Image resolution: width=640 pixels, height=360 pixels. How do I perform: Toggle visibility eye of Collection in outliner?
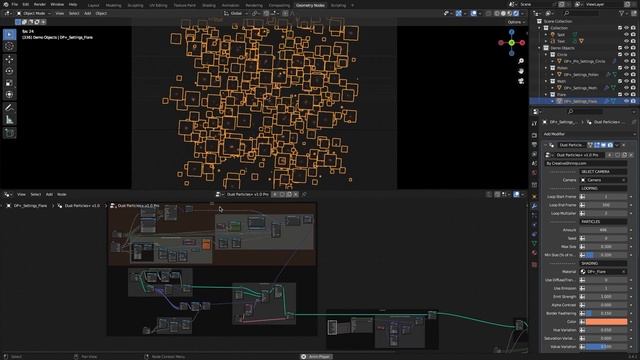pos(627,28)
